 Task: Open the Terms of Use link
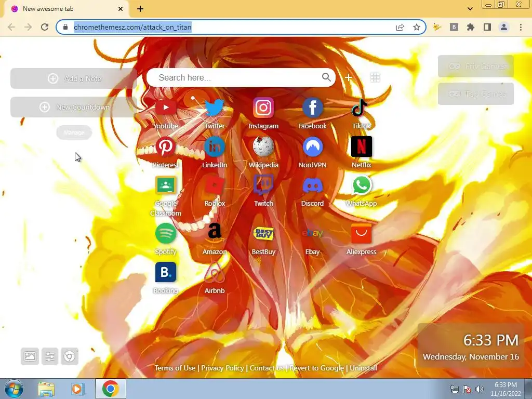[175, 368]
